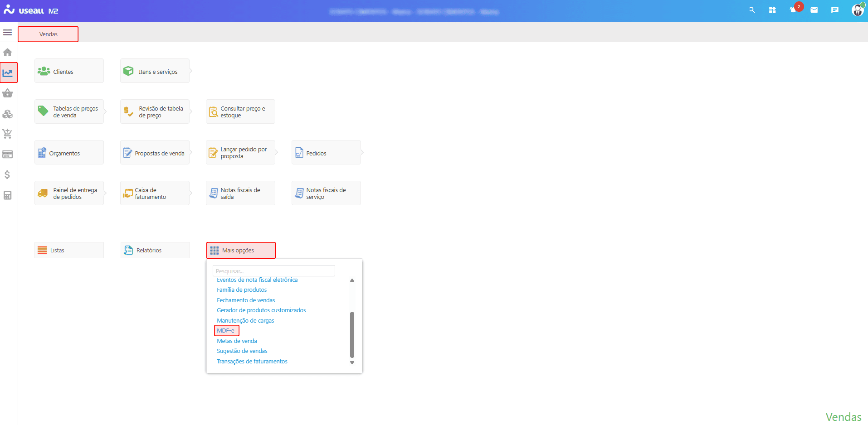This screenshot has height=425, width=868.
Task: Open the Relatórios button
Action: (155, 251)
